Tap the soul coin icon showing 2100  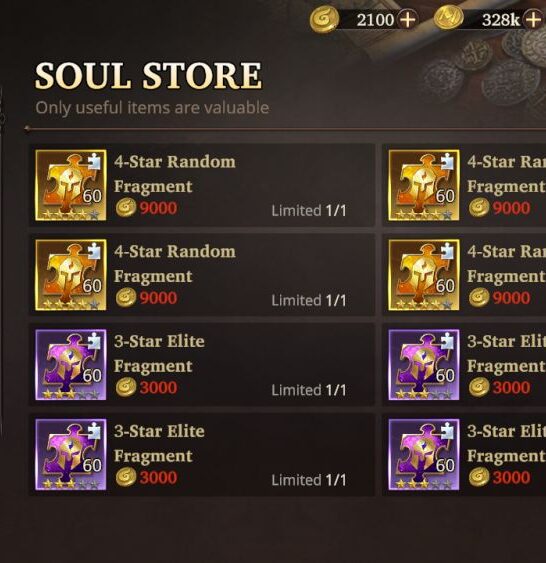(324, 19)
